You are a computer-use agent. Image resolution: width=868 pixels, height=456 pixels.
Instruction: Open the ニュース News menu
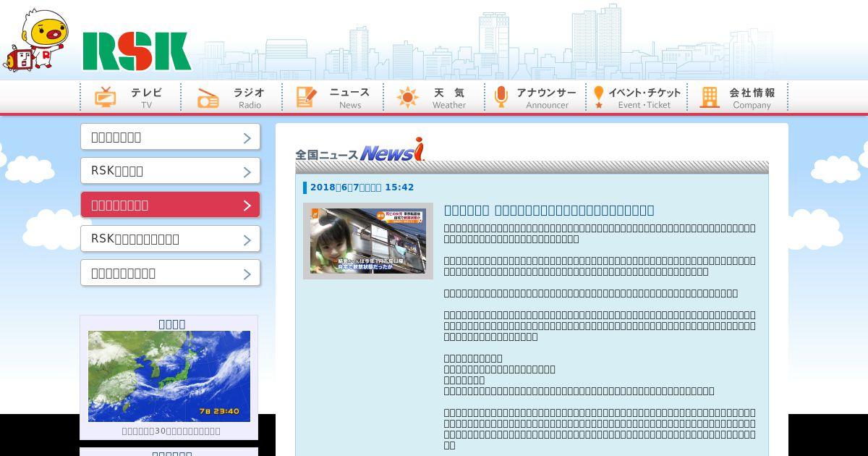click(x=333, y=97)
